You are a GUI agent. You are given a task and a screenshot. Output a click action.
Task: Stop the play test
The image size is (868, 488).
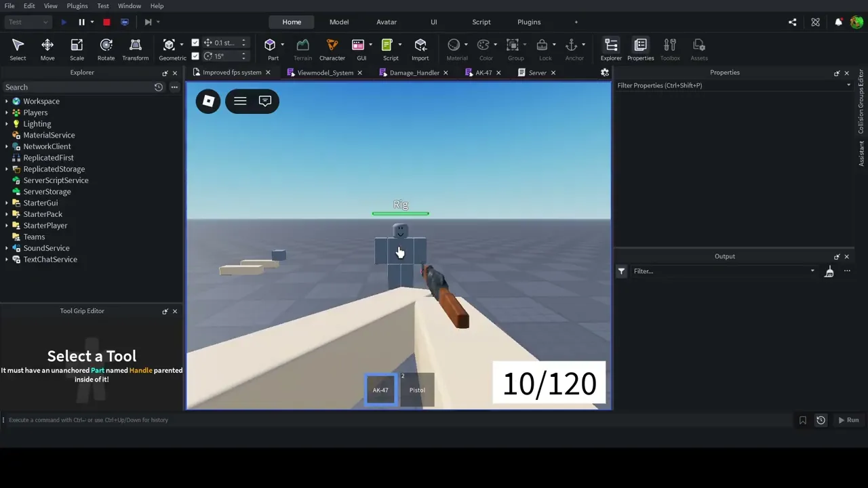click(x=106, y=22)
